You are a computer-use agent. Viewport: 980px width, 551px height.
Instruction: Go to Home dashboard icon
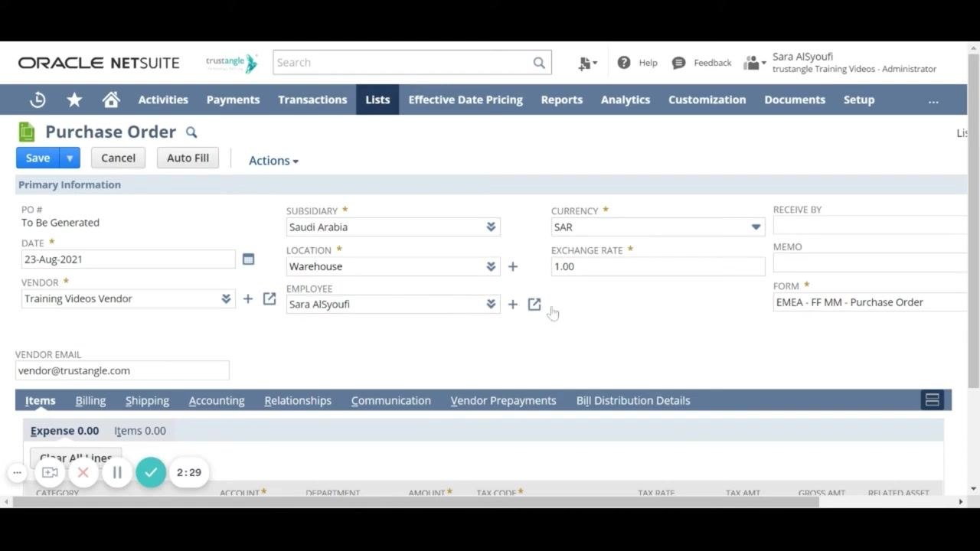click(111, 99)
